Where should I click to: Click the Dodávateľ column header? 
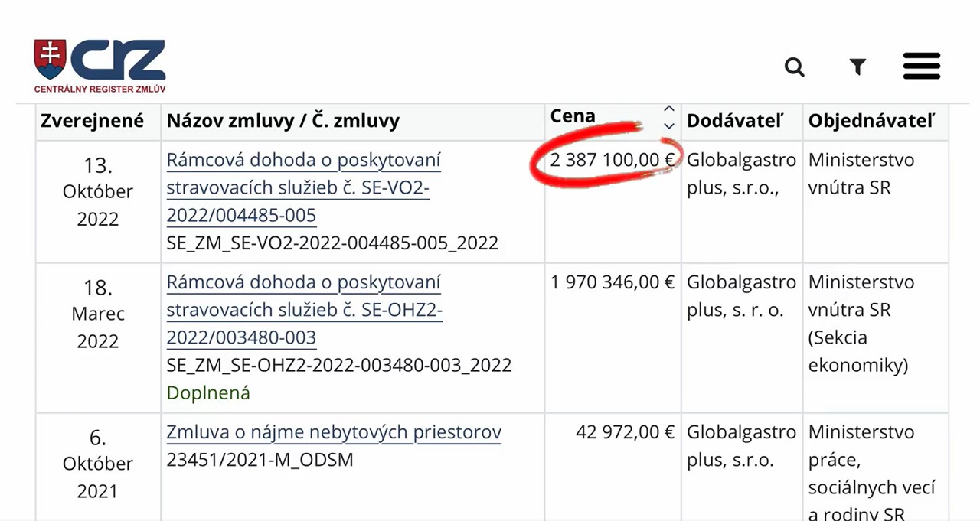tap(735, 121)
